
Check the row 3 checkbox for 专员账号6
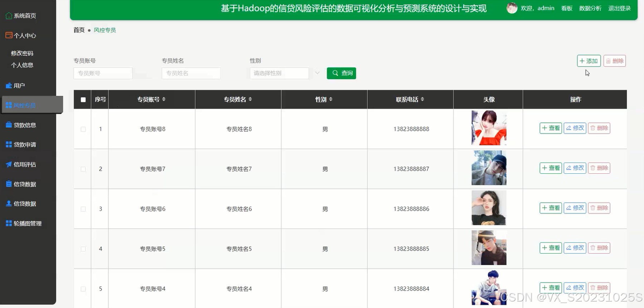(x=83, y=209)
